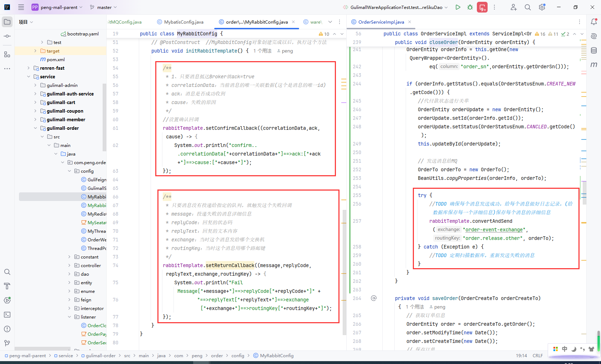This screenshot has height=364, width=601.
Task: Open Maven tool window
Action: 594,65
